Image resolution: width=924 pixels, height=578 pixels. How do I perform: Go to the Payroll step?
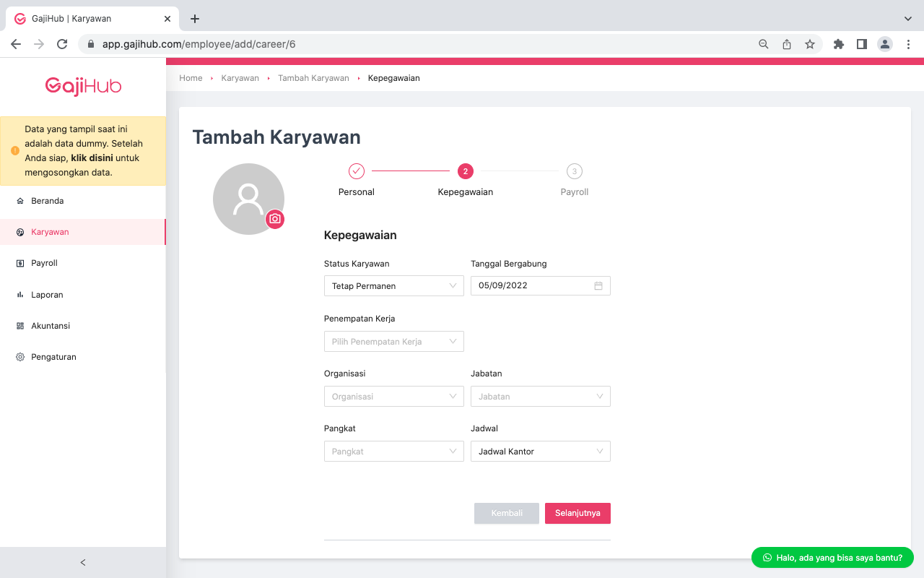[x=574, y=171]
